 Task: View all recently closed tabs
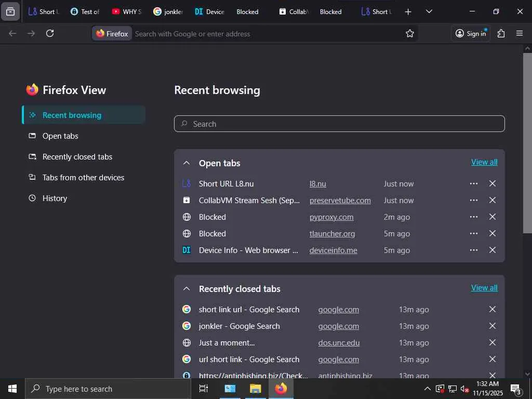coord(484,288)
